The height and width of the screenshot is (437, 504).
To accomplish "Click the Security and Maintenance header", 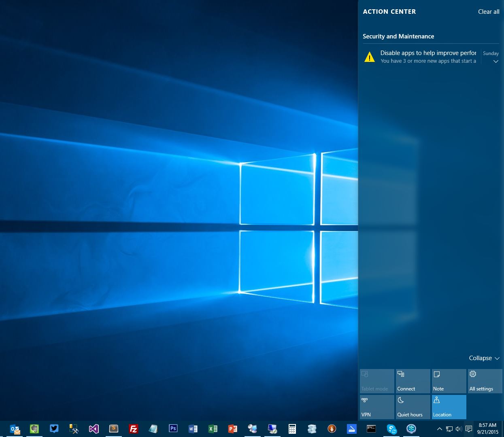I will [x=398, y=36].
